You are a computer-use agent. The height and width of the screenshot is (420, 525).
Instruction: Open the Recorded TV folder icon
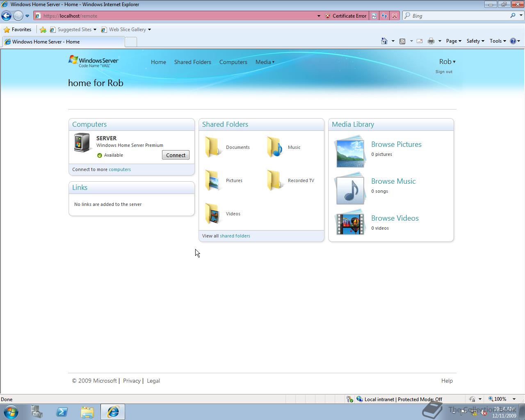[274, 180]
